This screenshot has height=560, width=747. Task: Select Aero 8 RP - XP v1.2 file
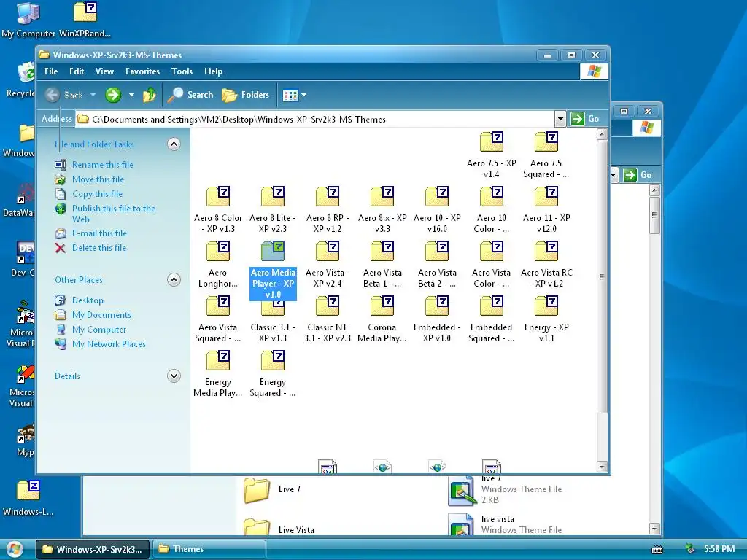tap(328, 209)
